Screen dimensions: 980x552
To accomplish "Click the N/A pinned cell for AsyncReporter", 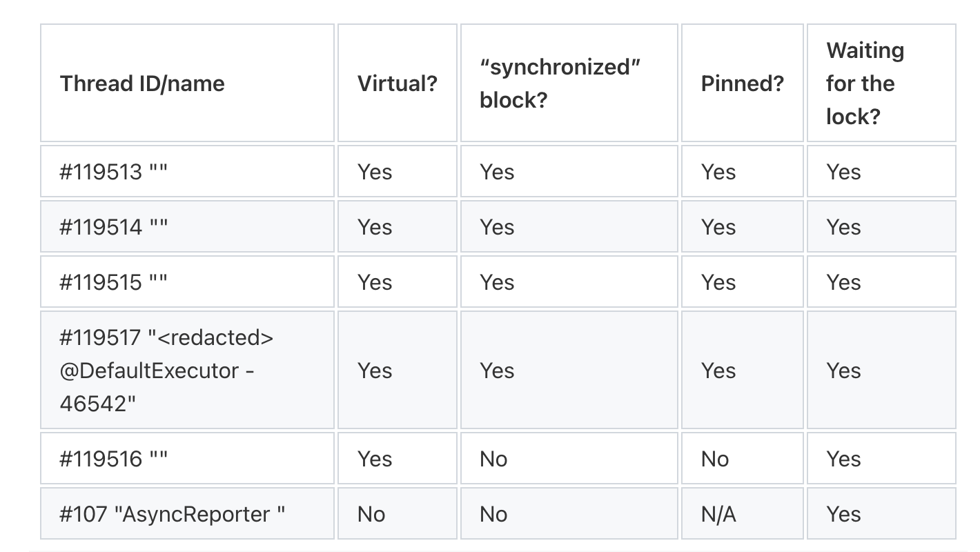I will (x=742, y=513).
